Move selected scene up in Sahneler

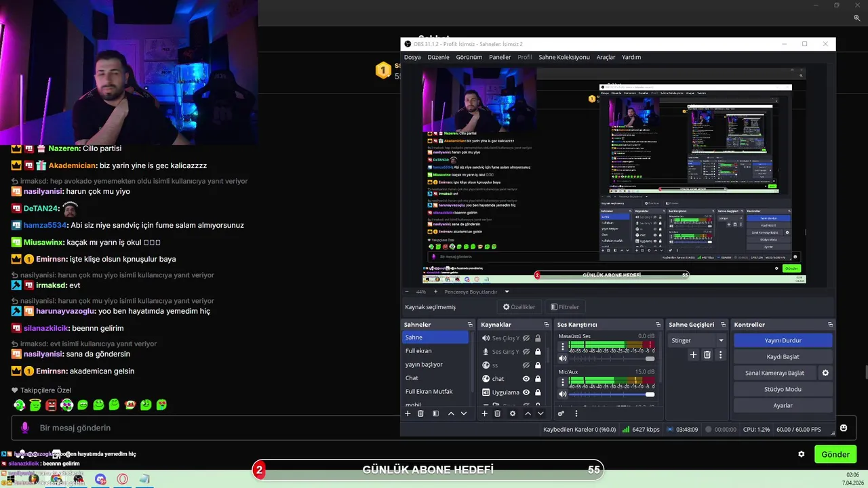point(451,413)
